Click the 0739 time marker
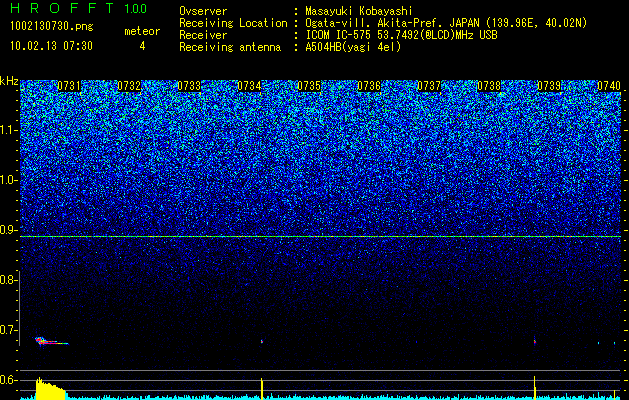 pyautogui.click(x=549, y=86)
